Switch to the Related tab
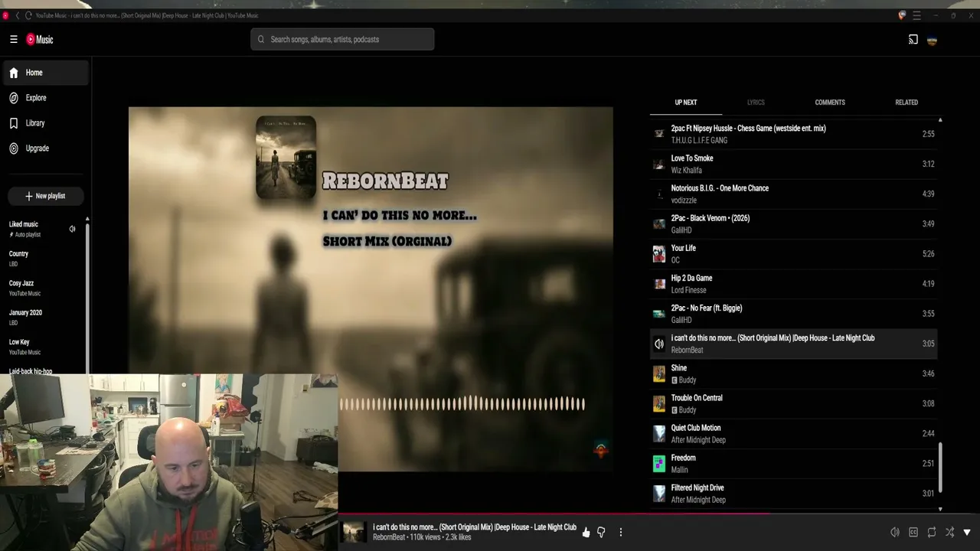 (906, 103)
